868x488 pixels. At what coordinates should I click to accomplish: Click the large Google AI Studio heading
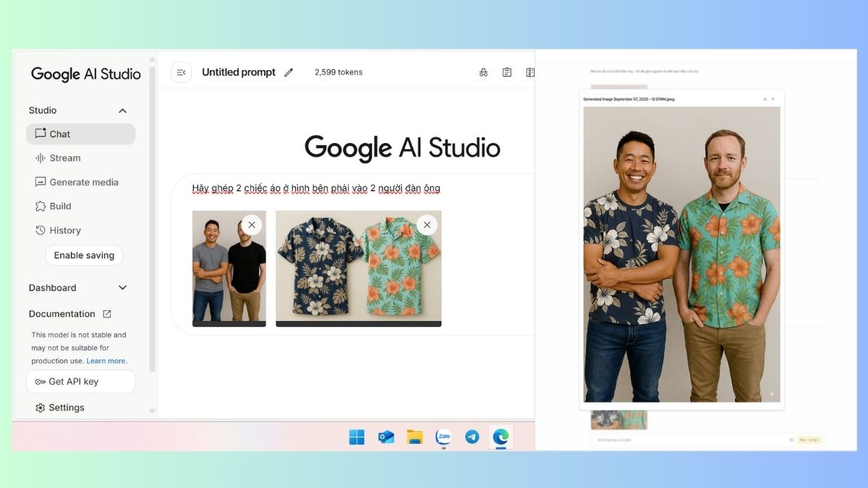click(x=402, y=147)
